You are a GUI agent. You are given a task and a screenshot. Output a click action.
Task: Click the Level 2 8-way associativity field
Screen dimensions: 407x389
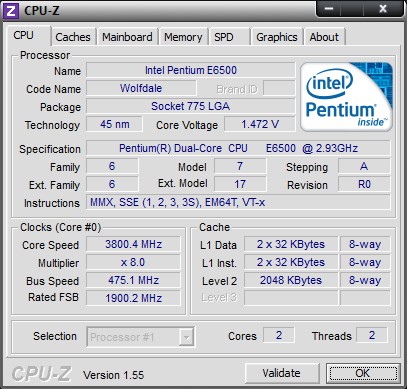pyautogui.click(x=365, y=280)
